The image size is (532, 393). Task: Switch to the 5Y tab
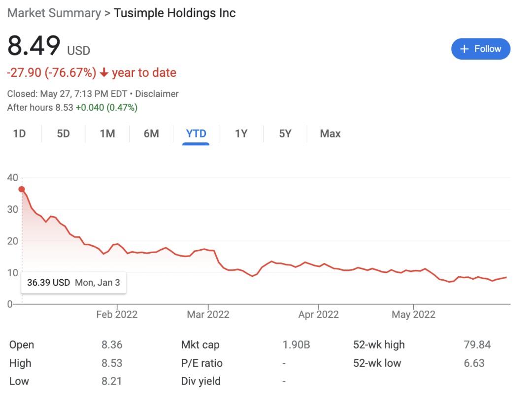click(285, 133)
